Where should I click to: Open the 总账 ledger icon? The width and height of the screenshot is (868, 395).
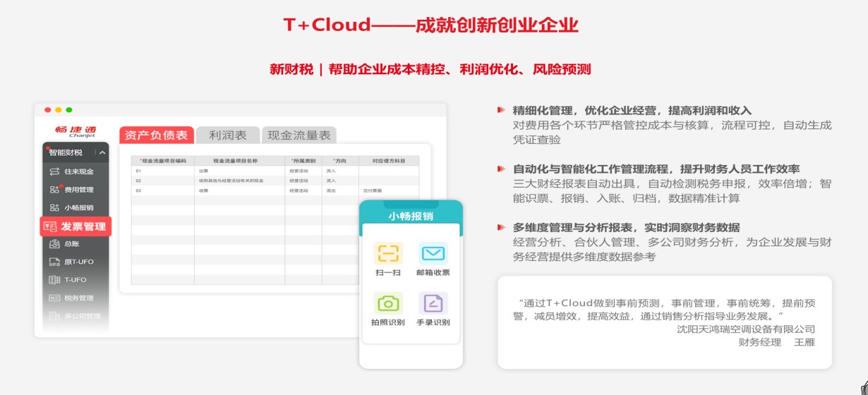tap(54, 244)
